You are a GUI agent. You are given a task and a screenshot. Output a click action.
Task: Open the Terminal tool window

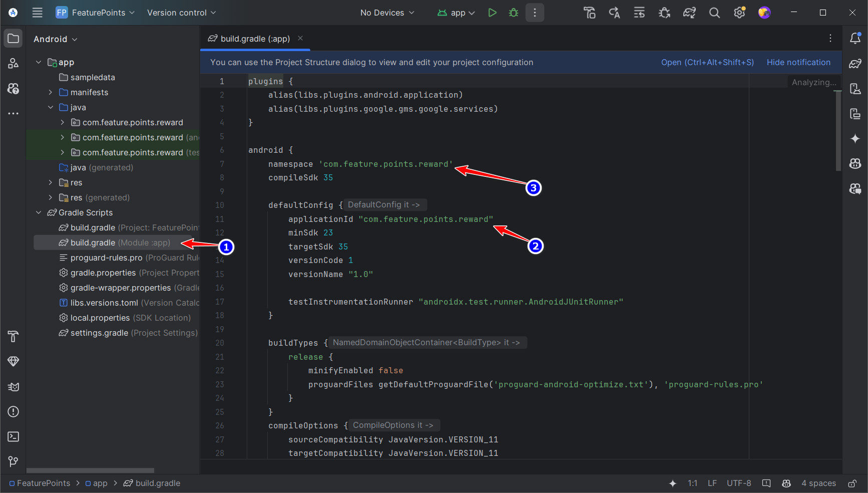(14, 436)
